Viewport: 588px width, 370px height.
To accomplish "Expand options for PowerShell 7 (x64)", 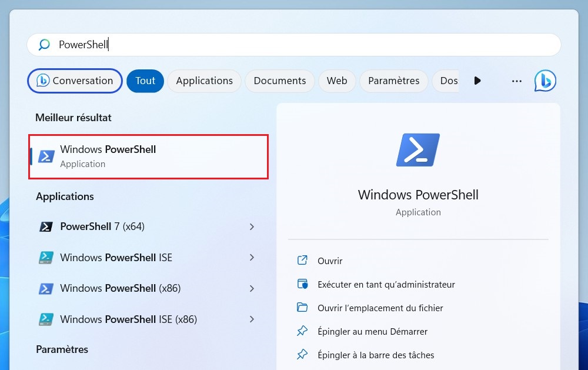I will 252,226.
